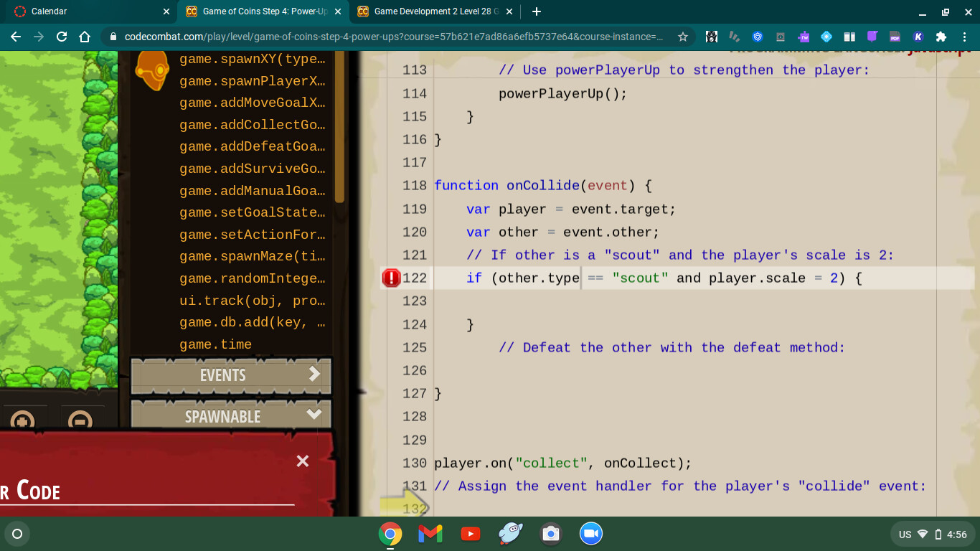This screenshot has height=551, width=980.
Task: Go back to the previous page
Action: pos(16,37)
